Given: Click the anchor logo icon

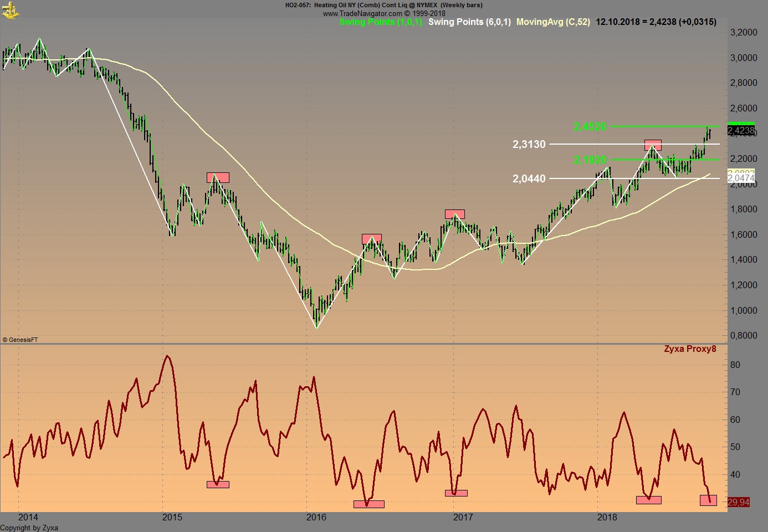Looking at the screenshot, I should tap(12, 10).
